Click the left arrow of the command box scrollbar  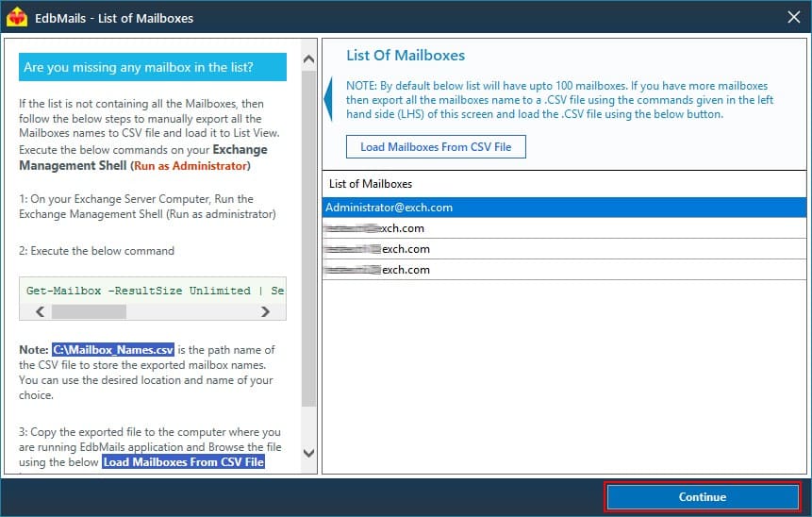(40, 311)
